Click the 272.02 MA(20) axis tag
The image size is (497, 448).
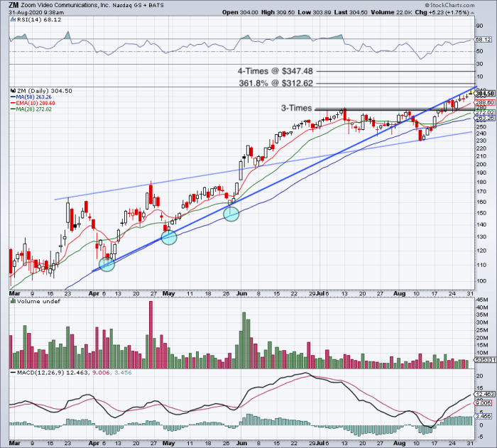click(484, 113)
